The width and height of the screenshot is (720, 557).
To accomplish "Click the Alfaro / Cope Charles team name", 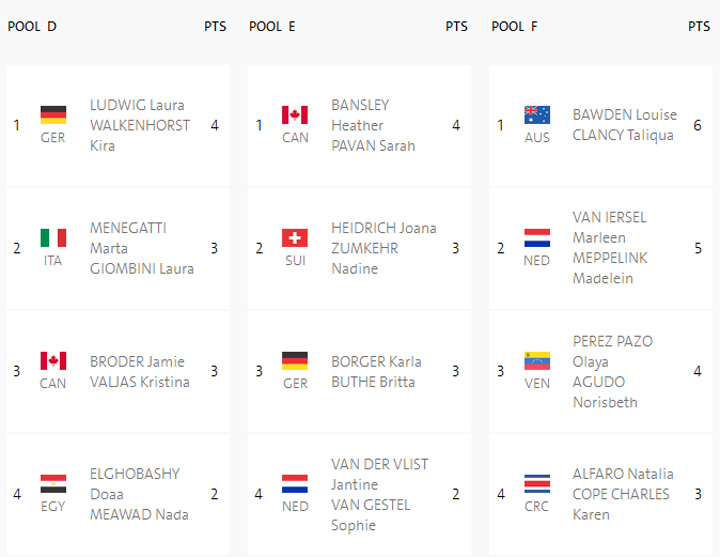I will [622, 494].
